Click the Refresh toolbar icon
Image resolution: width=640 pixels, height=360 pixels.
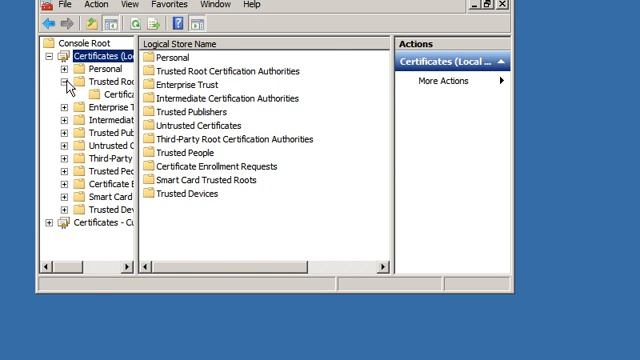(x=135, y=24)
